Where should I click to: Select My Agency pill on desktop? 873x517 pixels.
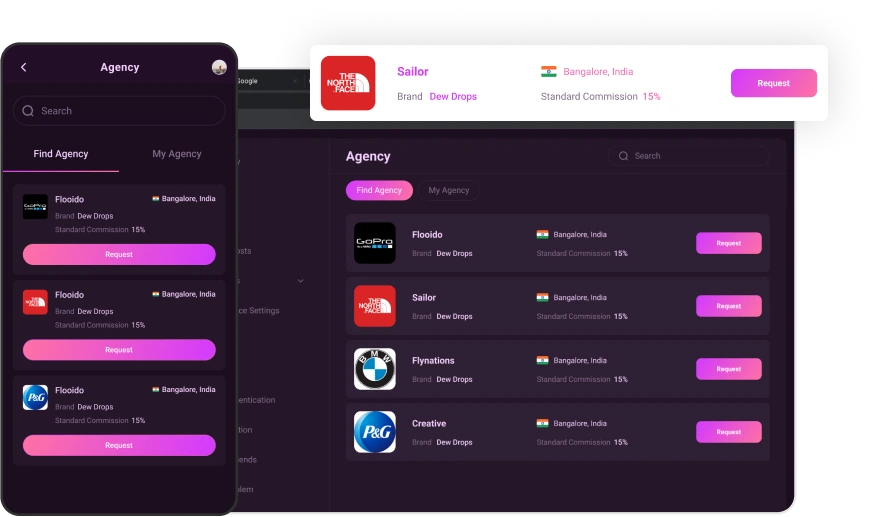pyautogui.click(x=449, y=190)
